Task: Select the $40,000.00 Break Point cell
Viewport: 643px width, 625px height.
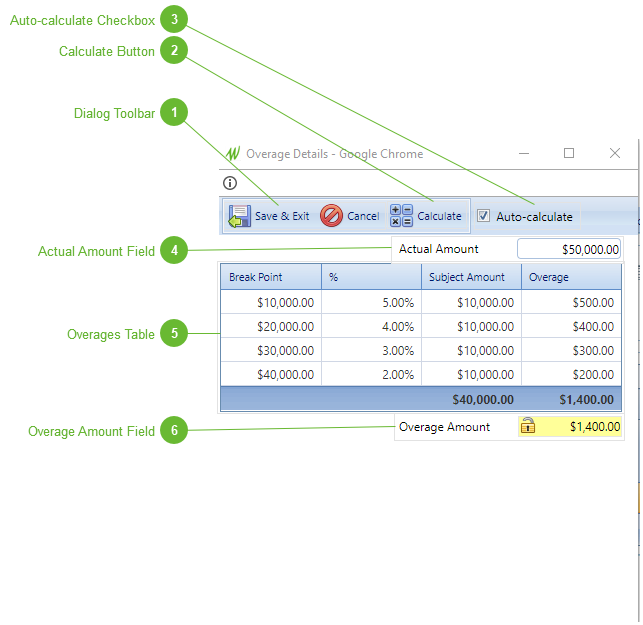Action: click(x=271, y=374)
